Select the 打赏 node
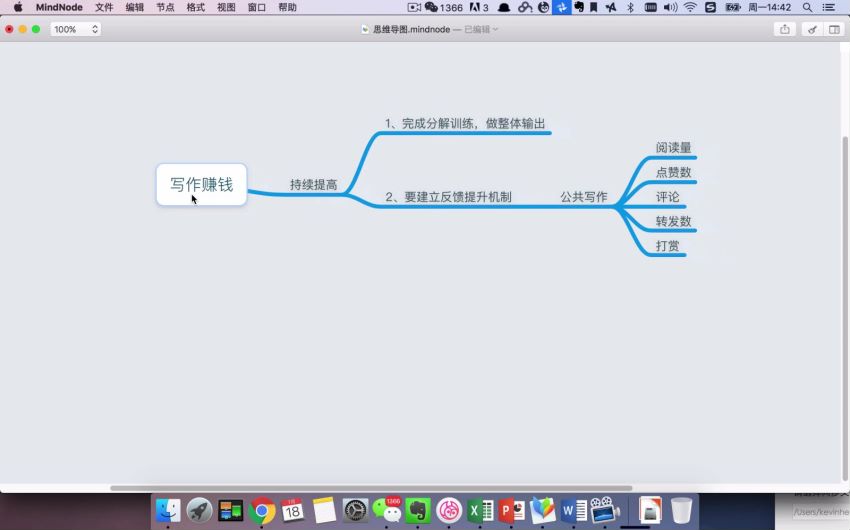Viewport: 850px width, 530px height. click(667, 245)
